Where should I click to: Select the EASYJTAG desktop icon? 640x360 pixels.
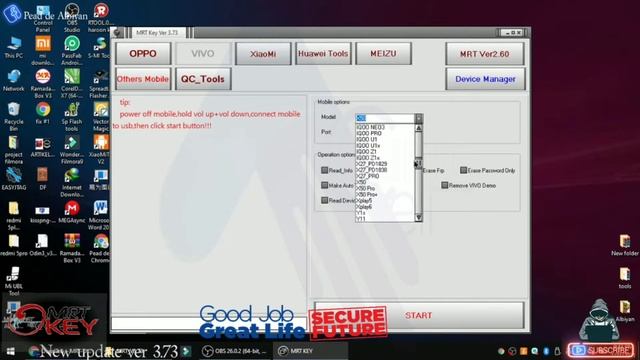14,179
